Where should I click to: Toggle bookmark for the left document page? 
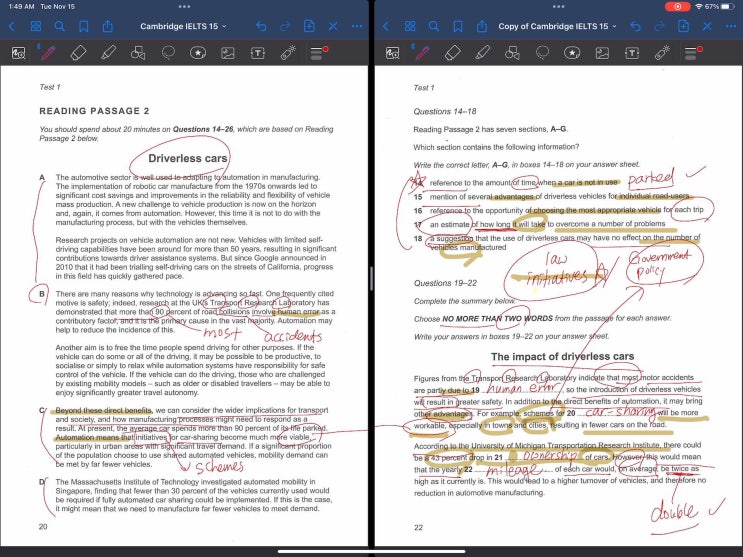click(84, 25)
